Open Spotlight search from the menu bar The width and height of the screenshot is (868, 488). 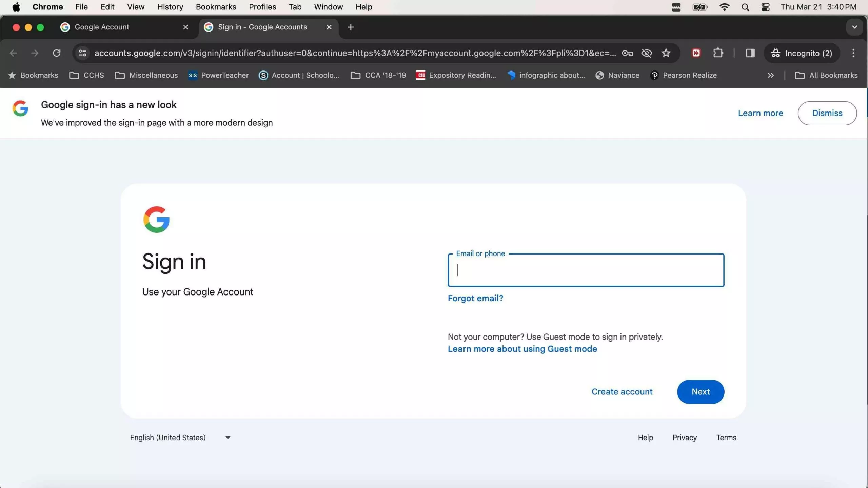(x=745, y=7)
